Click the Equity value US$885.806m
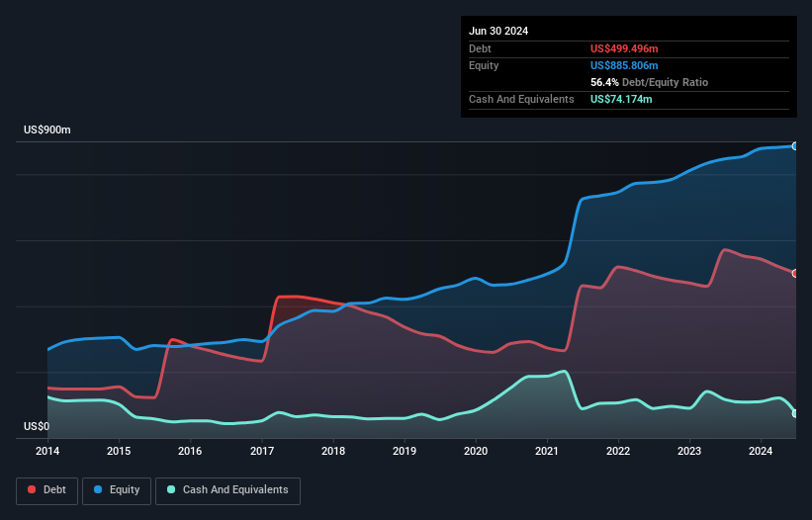The image size is (812, 520). (x=624, y=65)
